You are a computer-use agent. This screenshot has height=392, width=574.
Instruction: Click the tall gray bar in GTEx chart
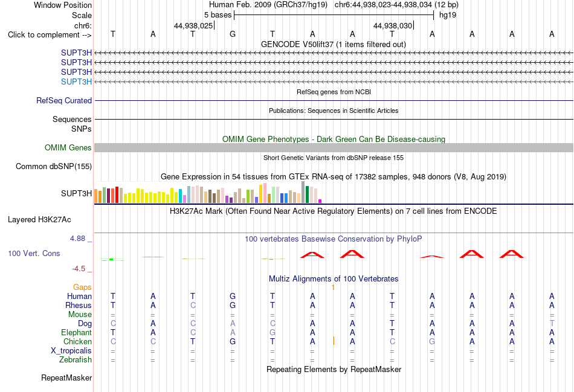click(303, 192)
